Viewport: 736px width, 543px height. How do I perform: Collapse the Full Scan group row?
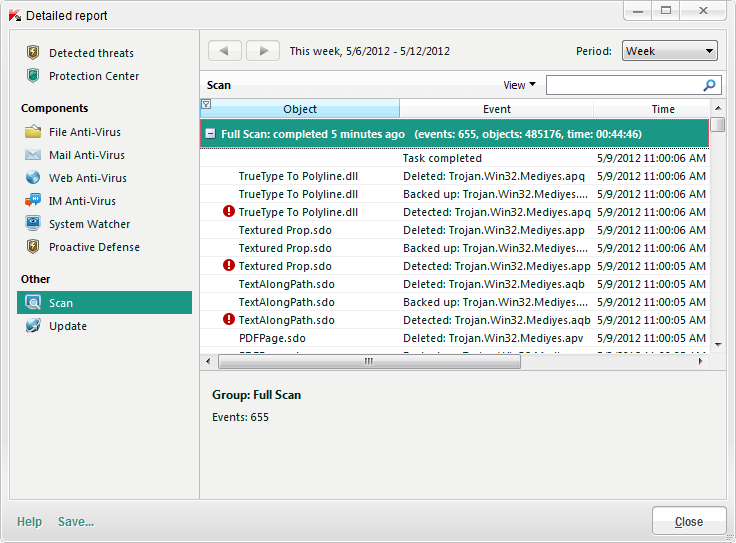point(210,134)
